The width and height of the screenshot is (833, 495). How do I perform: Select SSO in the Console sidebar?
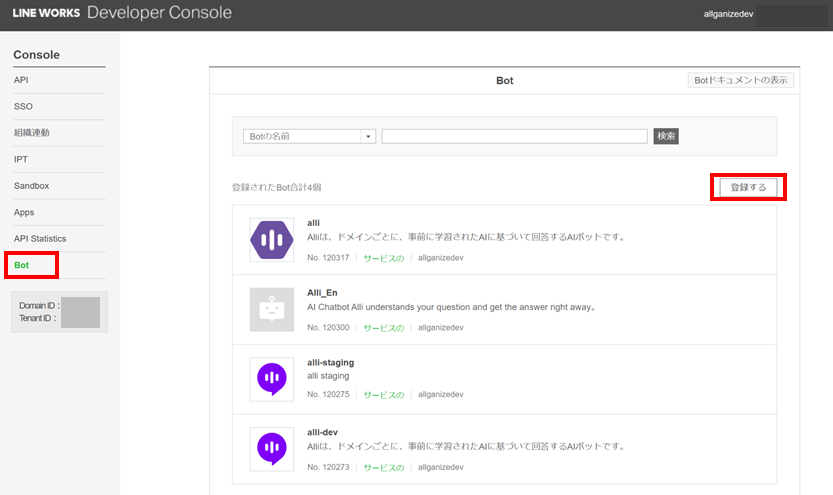tap(23, 106)
